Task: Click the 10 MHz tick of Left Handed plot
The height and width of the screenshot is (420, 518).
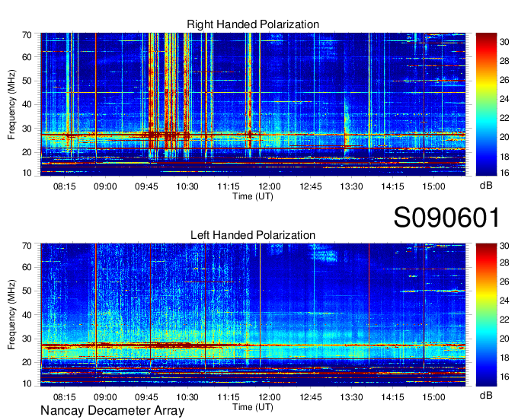Action: click(x=27, y=383)
